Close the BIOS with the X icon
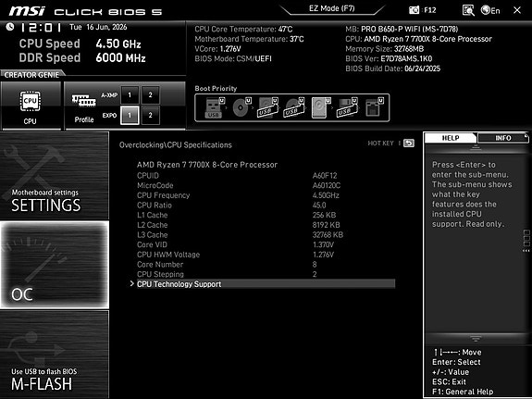Screen dimensions: 532x399 click(517, 10)
